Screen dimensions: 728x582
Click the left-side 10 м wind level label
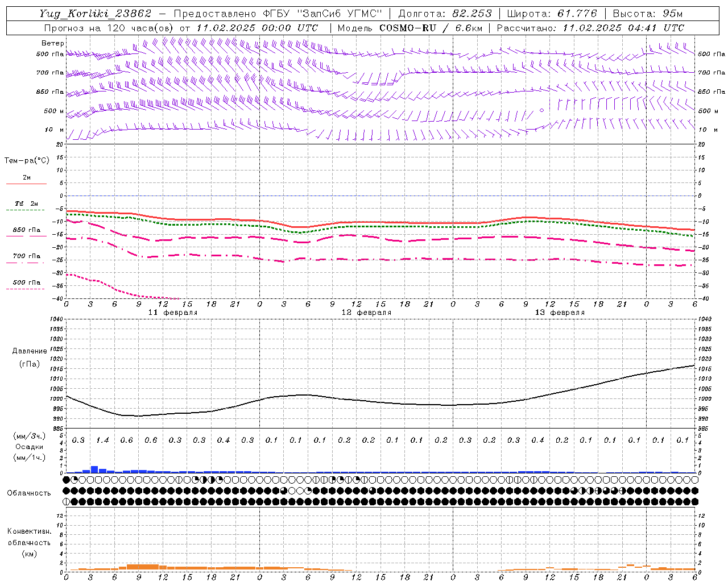pyautogui.click(x=55, y=130)
